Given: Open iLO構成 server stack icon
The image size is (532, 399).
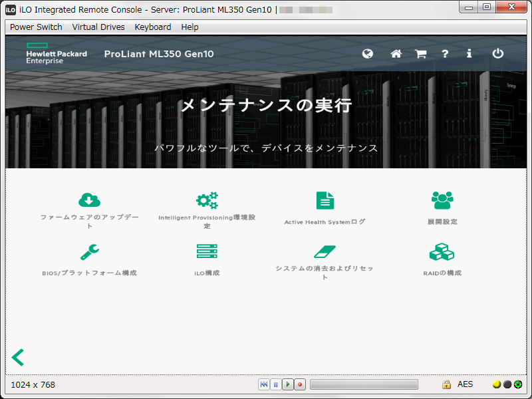Looking at the screenshot, I should 207,251.
